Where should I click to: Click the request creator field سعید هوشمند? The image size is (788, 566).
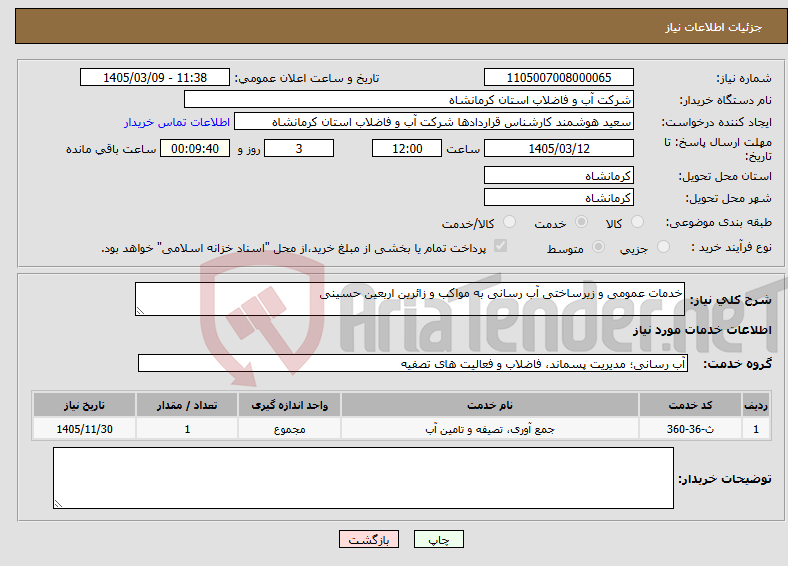click(x=434, y=122)
